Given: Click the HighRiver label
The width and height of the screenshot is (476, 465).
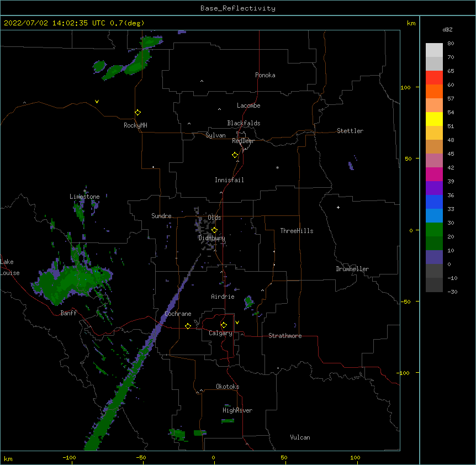Looking at the screenshot, I should 237,410.
